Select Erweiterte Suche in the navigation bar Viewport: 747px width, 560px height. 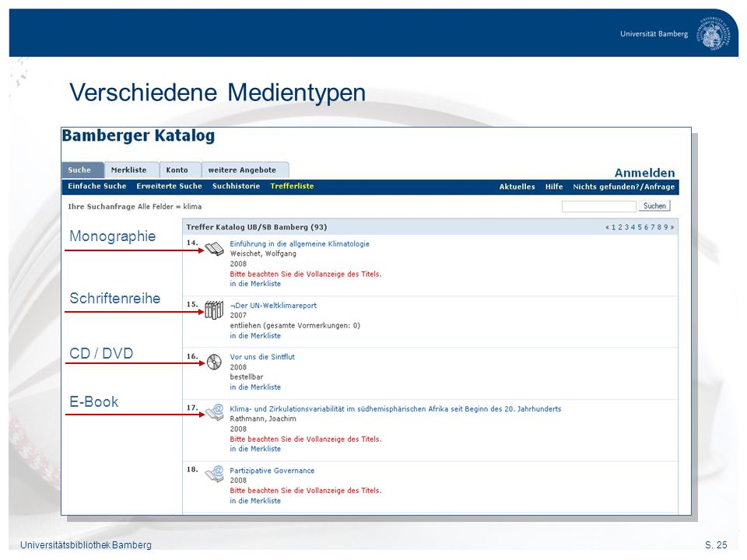click(x=169, y=186)
